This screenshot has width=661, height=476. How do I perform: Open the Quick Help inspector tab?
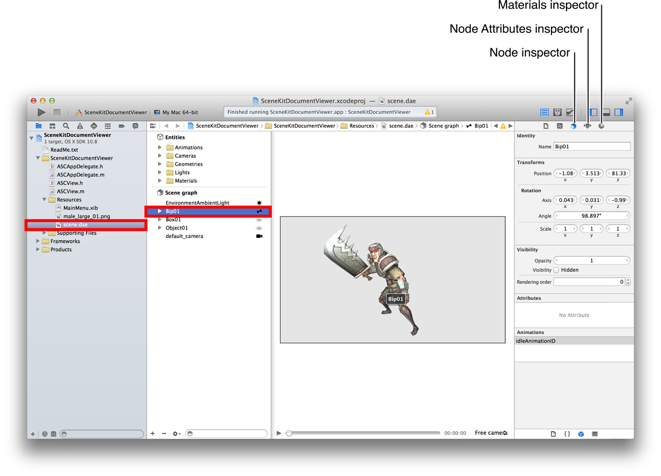click(x=560, y=126)
